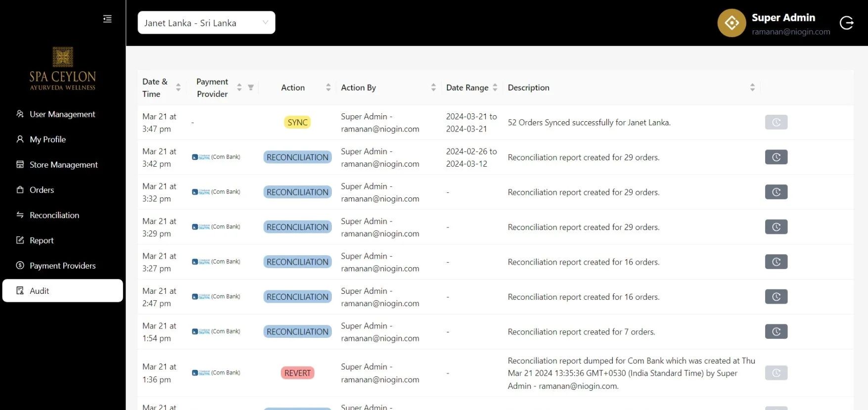Open the Janet Lanka - Sri Lanka store dropdown
868x410 pixels.
(x=206, y=23)
